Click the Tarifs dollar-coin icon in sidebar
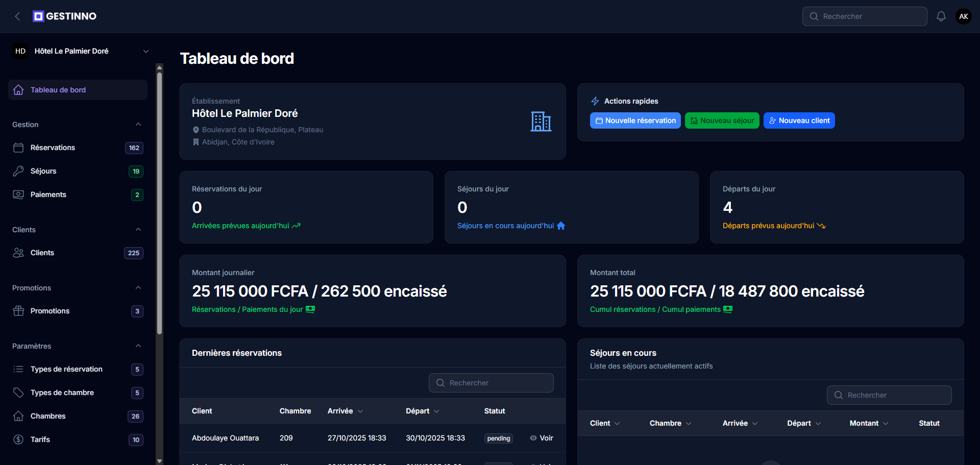Viewport: 980px width, 465px height. [x=18, y=439]
